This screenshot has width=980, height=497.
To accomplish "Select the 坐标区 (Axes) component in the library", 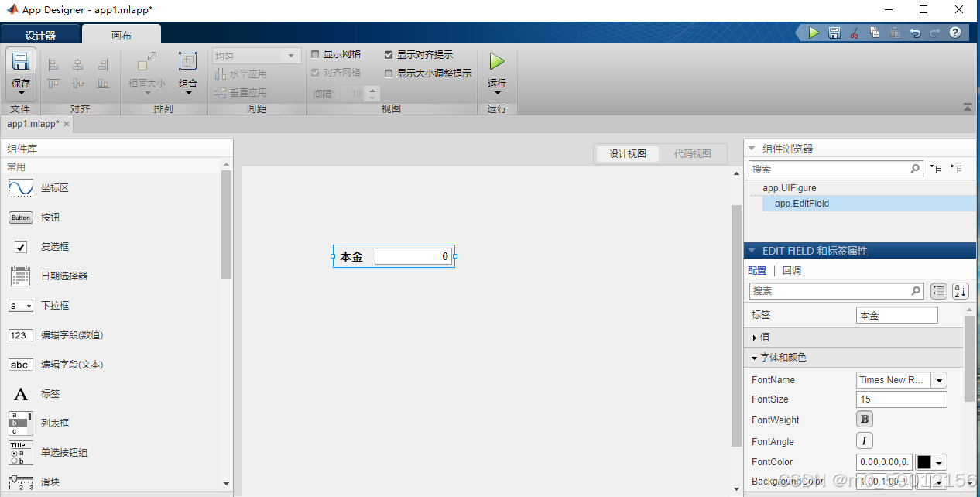I will pyautogui.click(x=20, y=187).
